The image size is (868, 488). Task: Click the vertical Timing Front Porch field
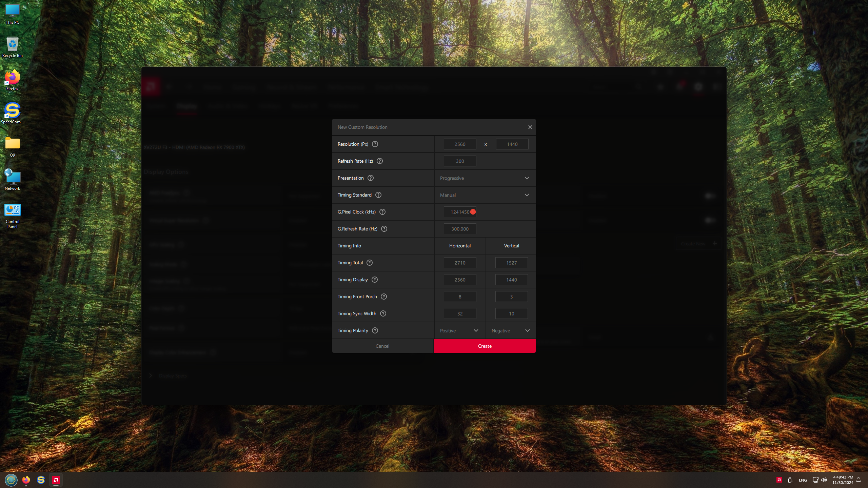tap(511, 297)
